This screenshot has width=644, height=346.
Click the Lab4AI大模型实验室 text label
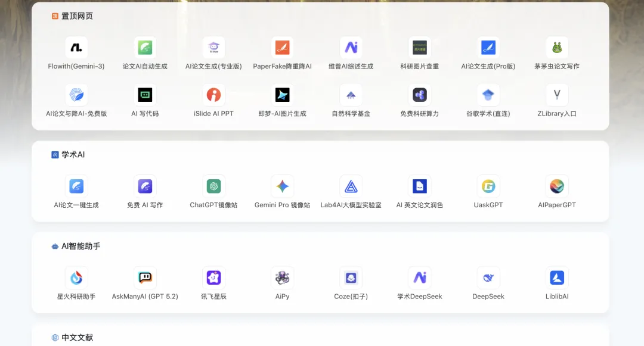click(351, 205)
